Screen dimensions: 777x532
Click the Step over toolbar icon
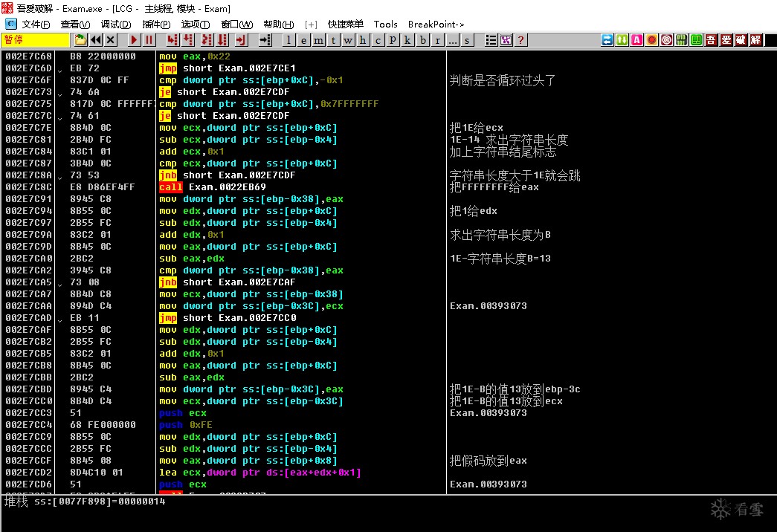point(188,40)
